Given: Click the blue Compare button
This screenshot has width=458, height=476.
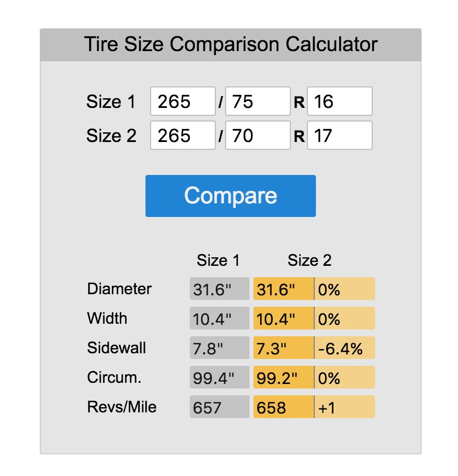Looking at the screenshot, I should [x=231, y=196].
